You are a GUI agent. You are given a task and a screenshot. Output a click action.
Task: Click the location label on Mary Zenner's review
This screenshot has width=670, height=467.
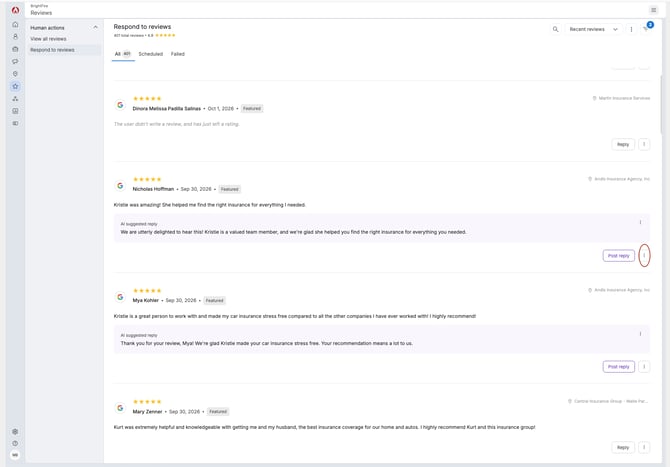pyautogui.click(x=609, y=401)
